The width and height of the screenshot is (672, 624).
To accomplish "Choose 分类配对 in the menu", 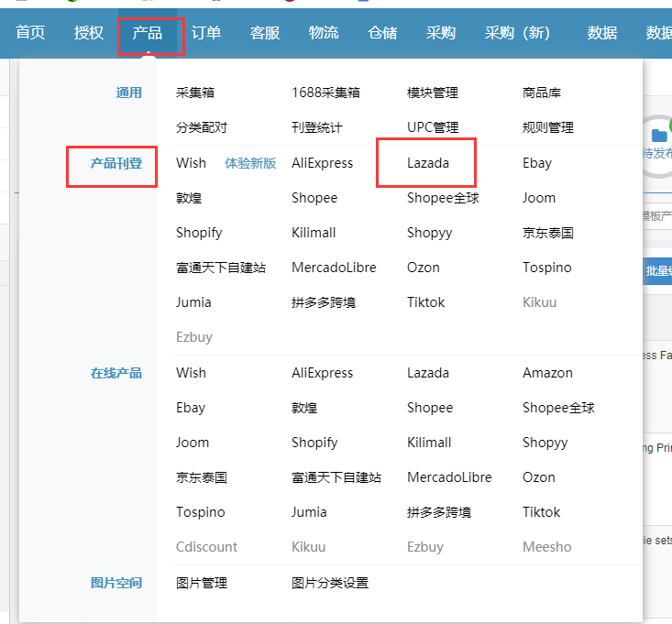I will coord(202,127).
